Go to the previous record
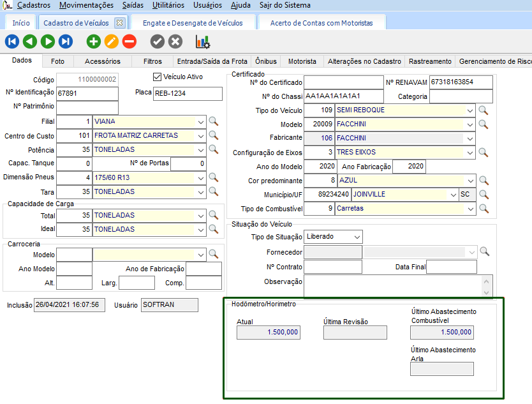Image resolution: width=532 pixels, height=404 pixels. 29,42
